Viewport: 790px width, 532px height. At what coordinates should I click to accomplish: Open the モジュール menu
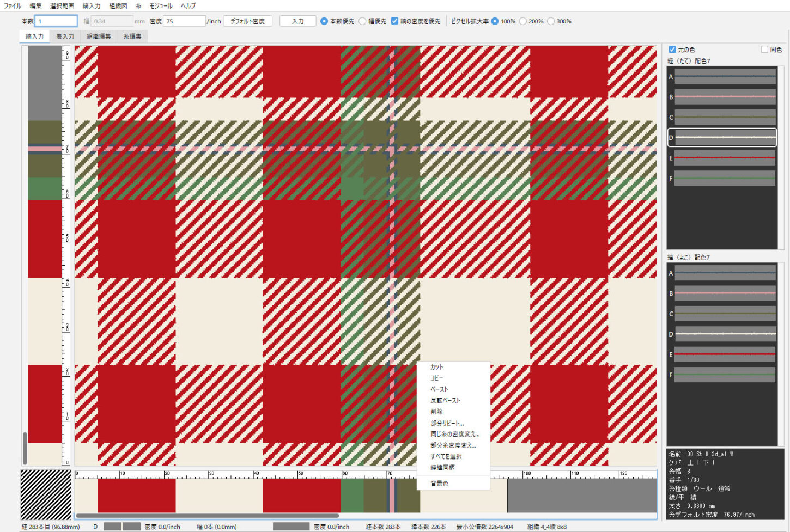tap(161, 6)
